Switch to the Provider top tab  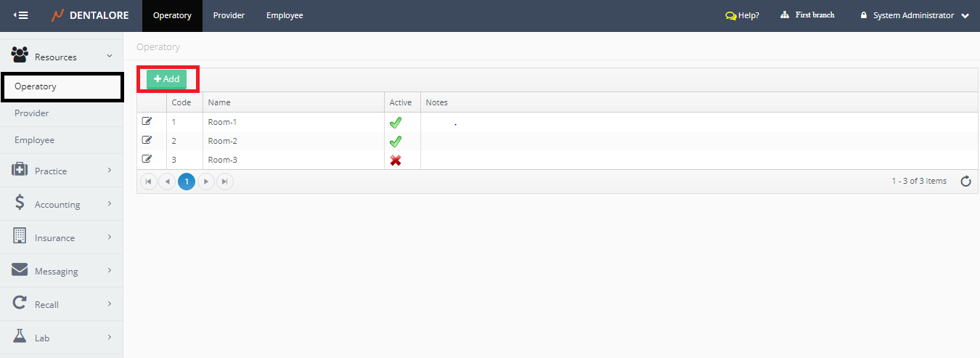click(229, 15)
